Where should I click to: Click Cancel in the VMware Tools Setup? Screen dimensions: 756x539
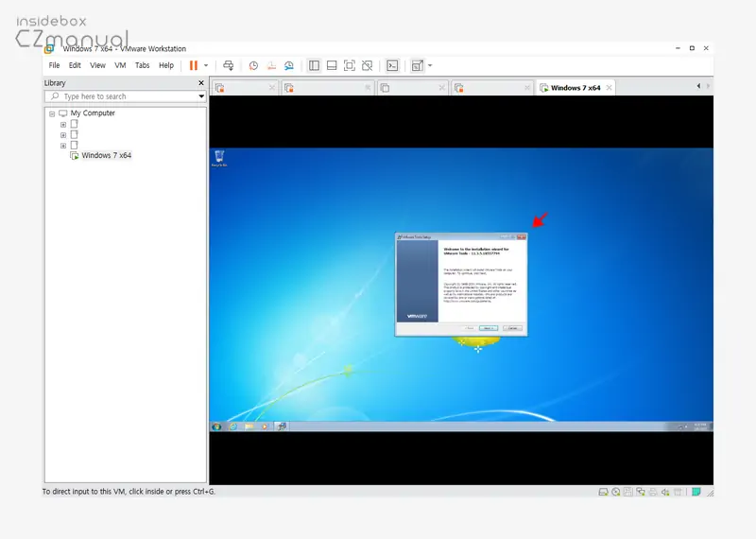point(512,328)
